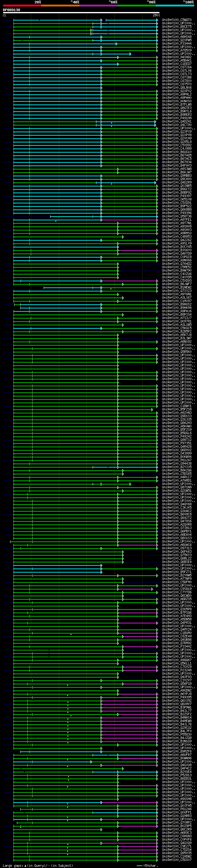
Task: Click the orange ~40% identity legend bar
Action: click(x=60, y=6)
